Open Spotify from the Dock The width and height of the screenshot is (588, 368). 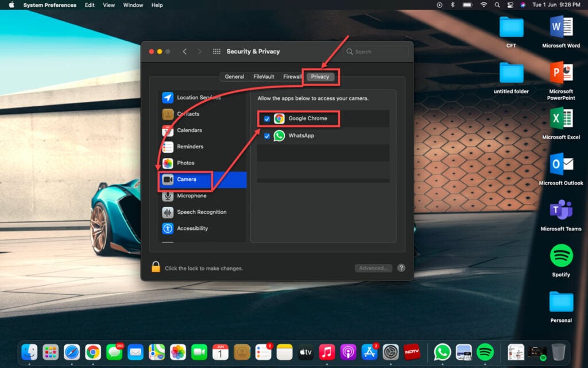point(485,352)
